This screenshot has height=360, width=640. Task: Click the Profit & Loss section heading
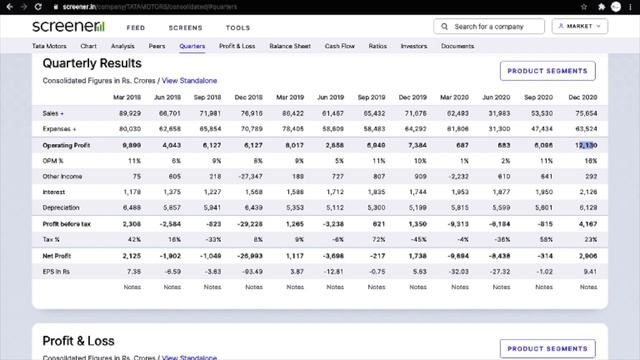coord(78,341)
